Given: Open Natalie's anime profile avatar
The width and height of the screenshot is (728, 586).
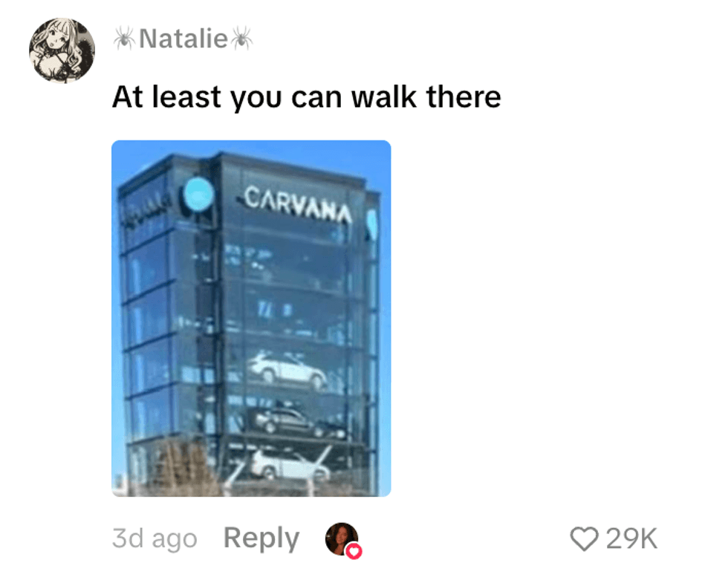Looking at the screenshot, I should 62,51.
